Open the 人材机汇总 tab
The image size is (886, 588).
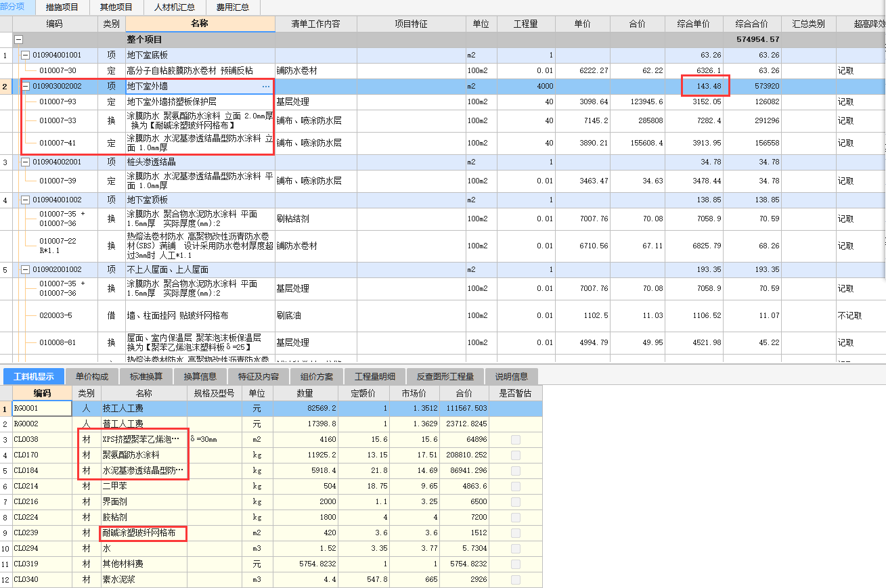pyautogui.click(x=175, y=7)
